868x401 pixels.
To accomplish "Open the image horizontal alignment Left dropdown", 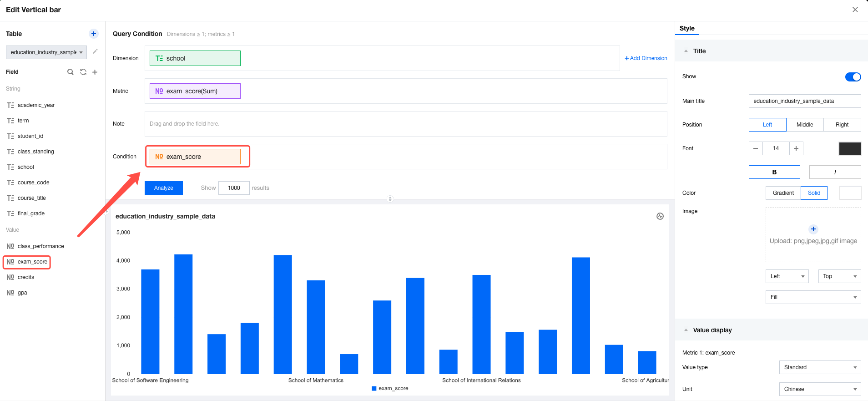I will pyautogui.click(x=787, y=276).
